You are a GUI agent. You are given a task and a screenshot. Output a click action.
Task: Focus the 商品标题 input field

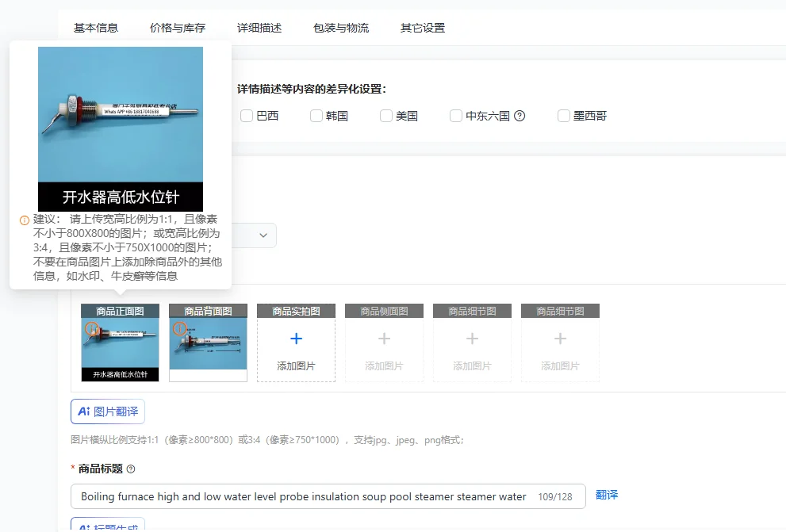pos(328,496)
